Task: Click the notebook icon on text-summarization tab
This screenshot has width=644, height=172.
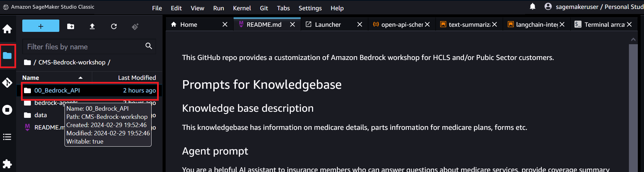Action: tap(443, 24)
